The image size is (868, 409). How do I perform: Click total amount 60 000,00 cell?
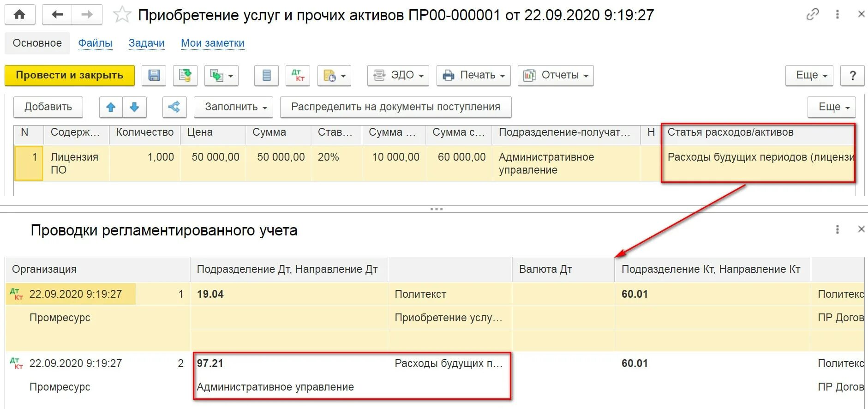click(459, 163)
